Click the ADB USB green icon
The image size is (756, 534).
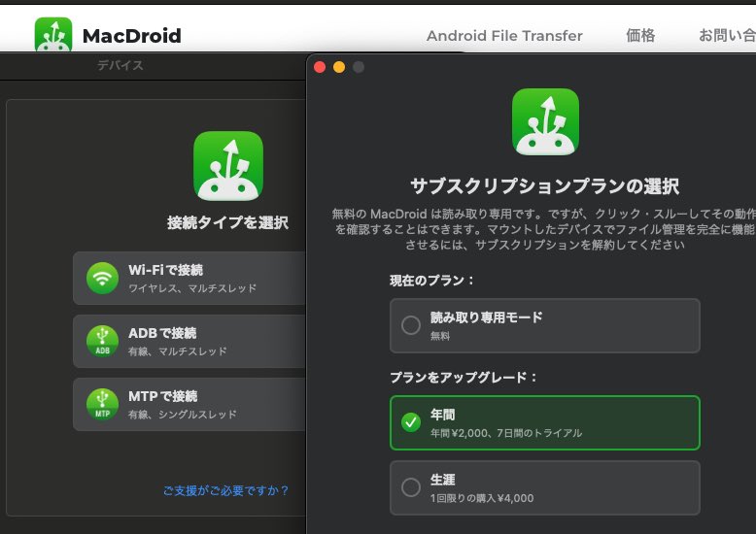pyautogui.click(x=102, y=341)
